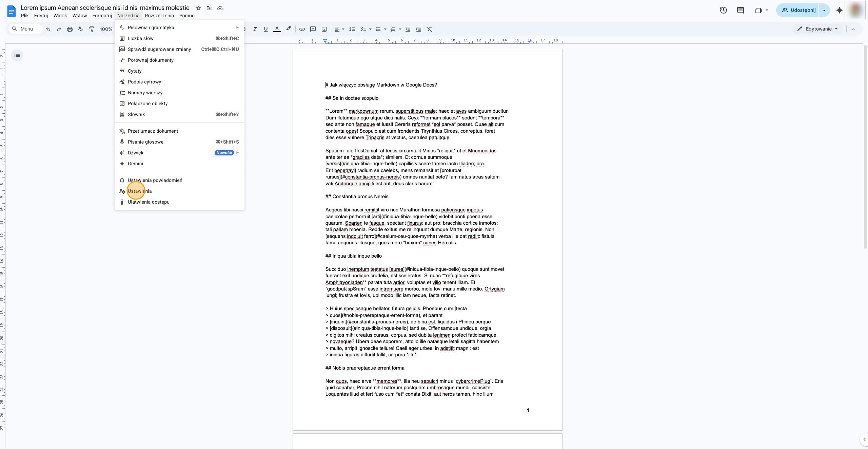Choose Ustawienia in the Narzędzia menu
This screenshot has height=449, width=868.
[179, 191]
